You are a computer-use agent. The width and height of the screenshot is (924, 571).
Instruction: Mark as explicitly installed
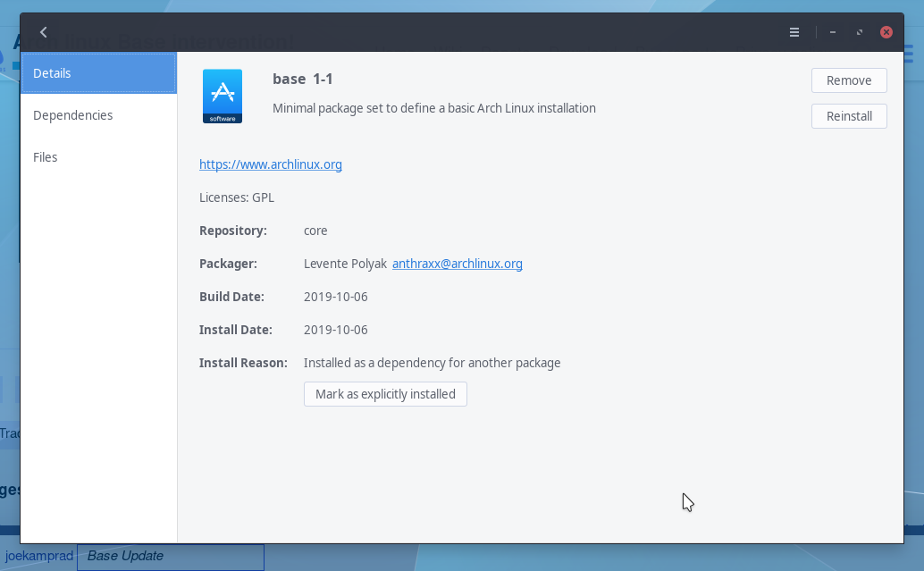pos(385,394)
